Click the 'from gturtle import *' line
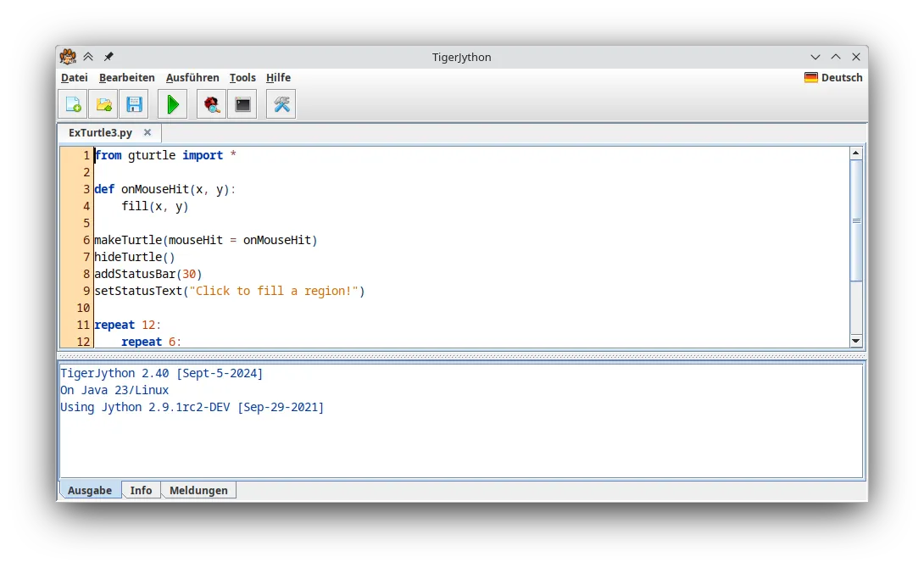The height and width of the screenshot is (568, 924). coord(165,155)
